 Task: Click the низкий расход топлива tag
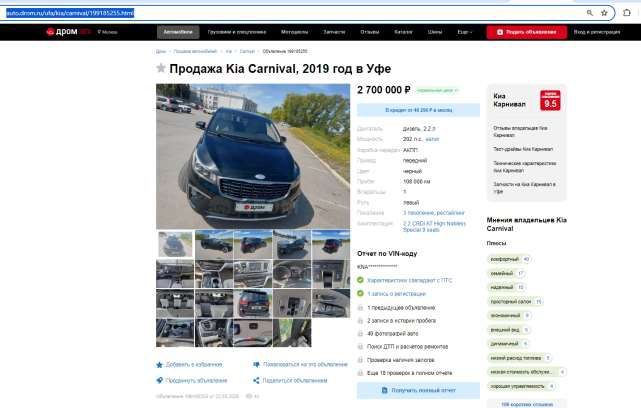(520, 358)
